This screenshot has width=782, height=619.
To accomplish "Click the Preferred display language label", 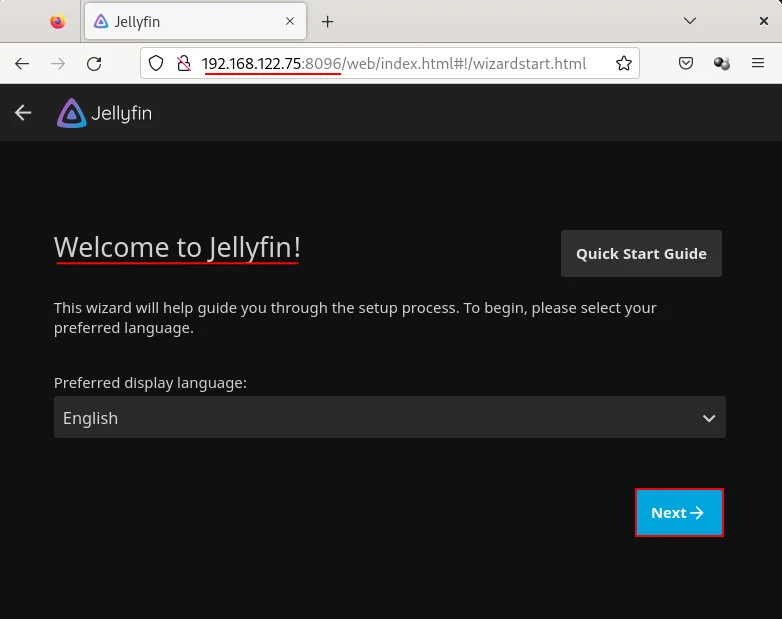I will tap(150, 383).
